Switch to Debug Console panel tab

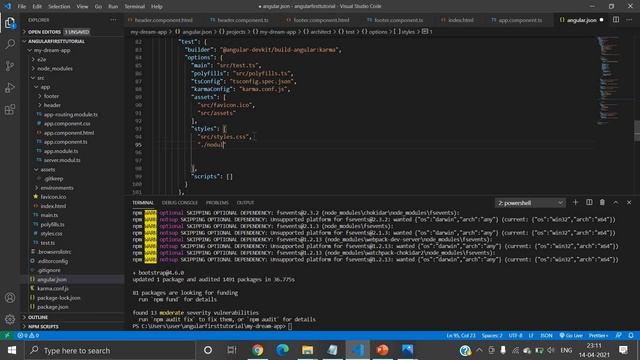180,202
